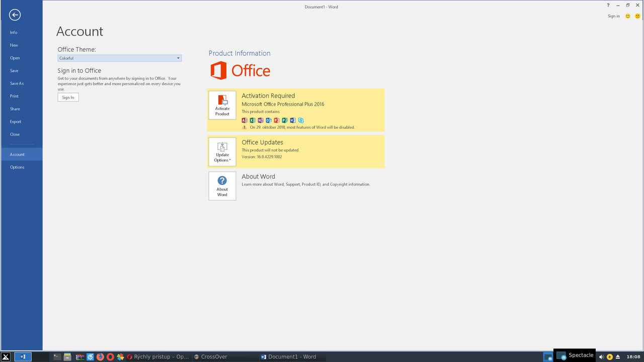644x362 pixels.
Task: Click the Sign in link at top right
Action: pos(614,16)
